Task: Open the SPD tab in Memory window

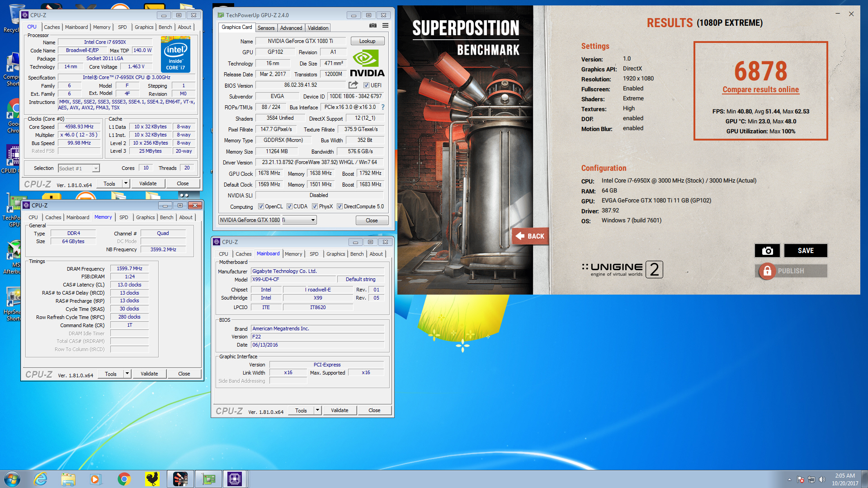Action: (123, 217)
